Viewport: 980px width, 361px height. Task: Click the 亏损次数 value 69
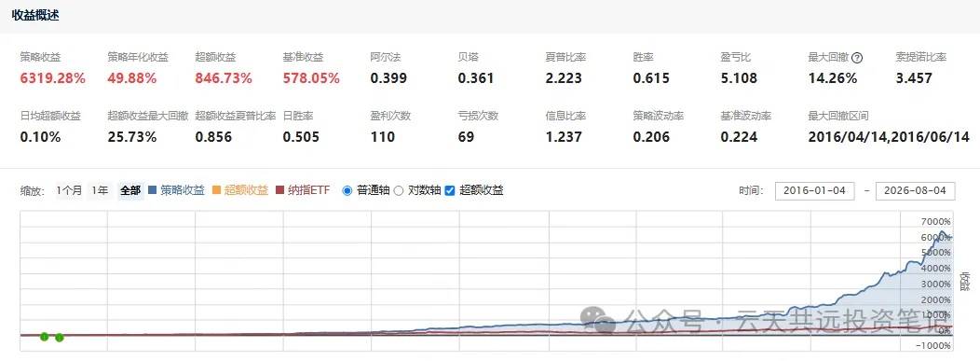point(467,136)
